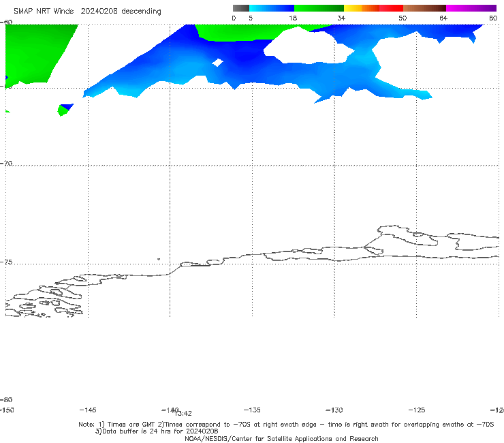
Task: Click the longitude label -135
Action: click(x=252, y=410)
